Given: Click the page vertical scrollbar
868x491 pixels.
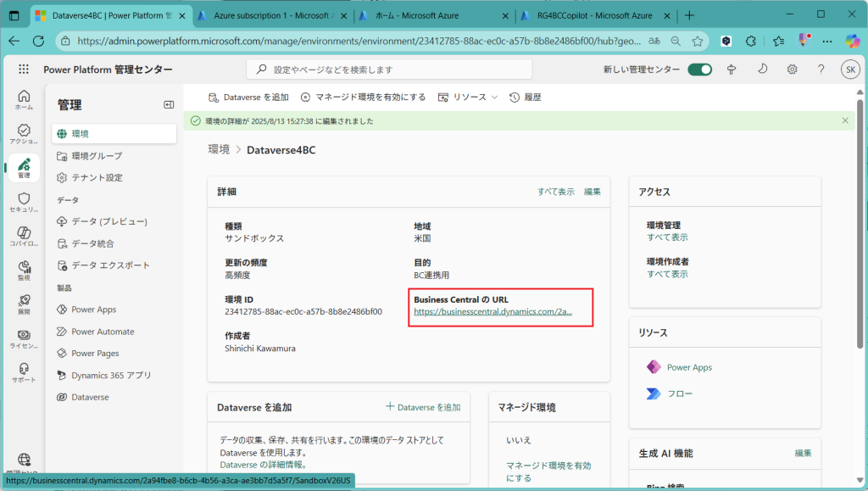Looking at the screenshot, I should tap(860, 224).
